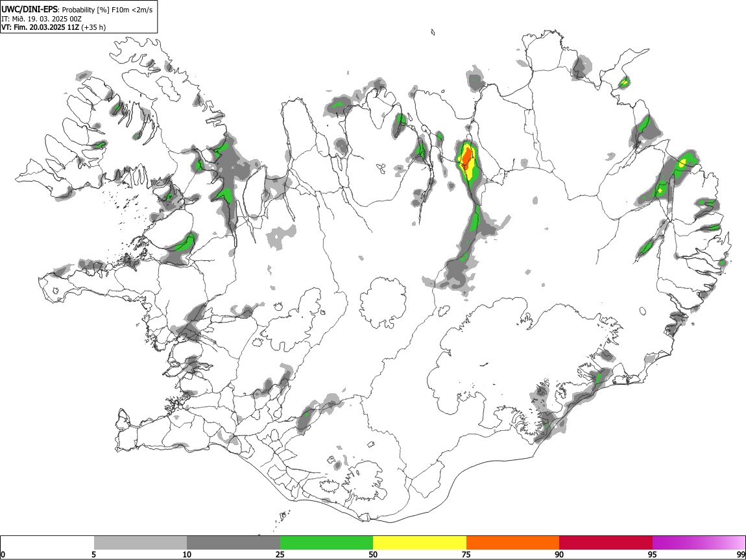Click the legend tick label '75'
Screen dimensions: 746x560
pos(466,554)
